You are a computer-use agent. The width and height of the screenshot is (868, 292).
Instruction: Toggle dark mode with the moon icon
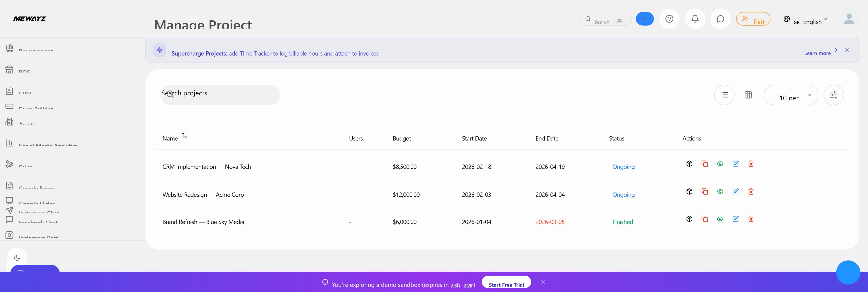tap(17, 258)
